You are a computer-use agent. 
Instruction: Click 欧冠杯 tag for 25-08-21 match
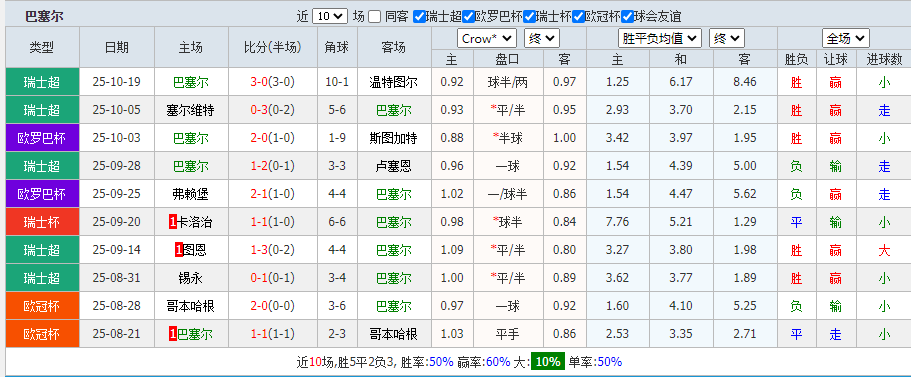tap(42, 334)
